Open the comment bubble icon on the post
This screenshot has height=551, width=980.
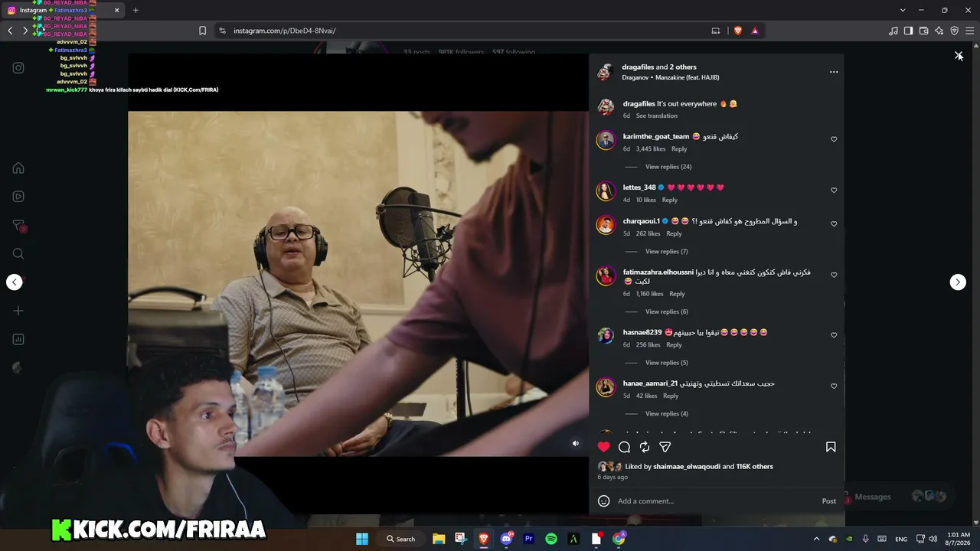tap(625, 447)
